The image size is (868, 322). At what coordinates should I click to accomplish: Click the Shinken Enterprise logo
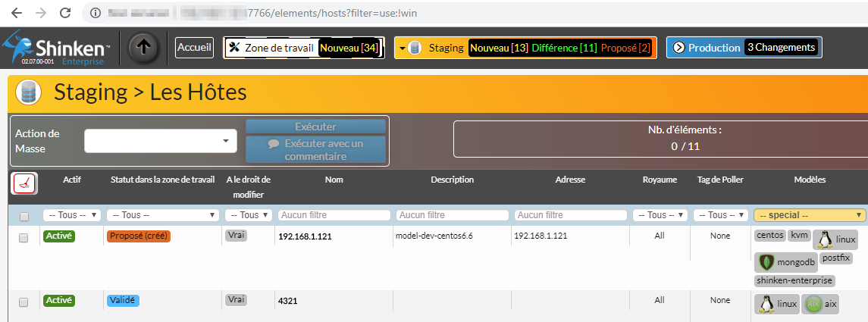coord(59,48)
